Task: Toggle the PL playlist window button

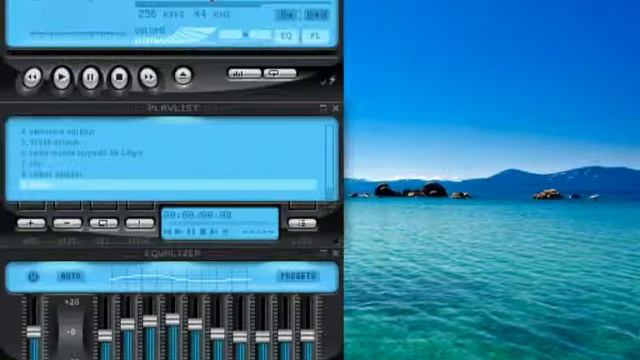Action: (x=315, y=36)
